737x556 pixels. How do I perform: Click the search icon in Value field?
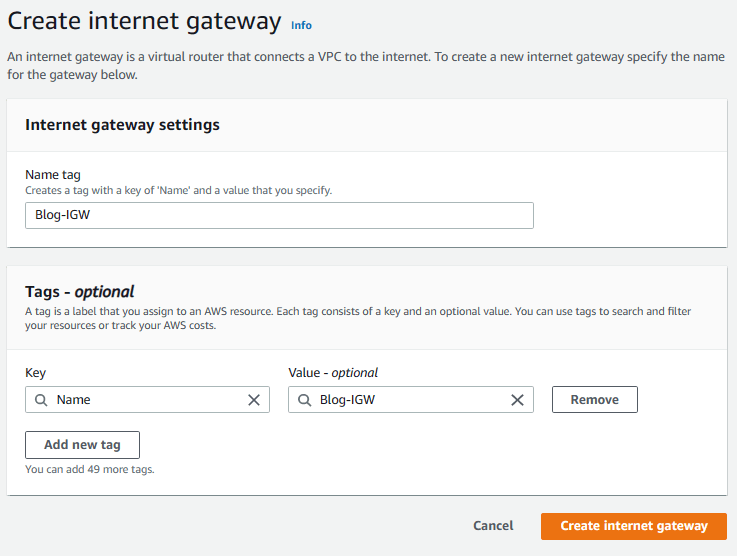click(305, 400)
